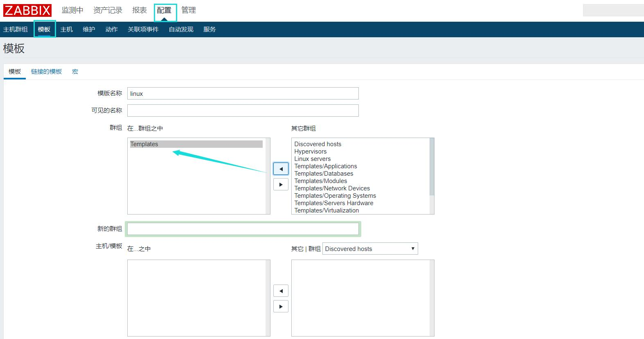Click the search box in top-right header
Image resolution: width=644 pixels, height=339 pixels.
pyautogui.click(x=613, y=10)
